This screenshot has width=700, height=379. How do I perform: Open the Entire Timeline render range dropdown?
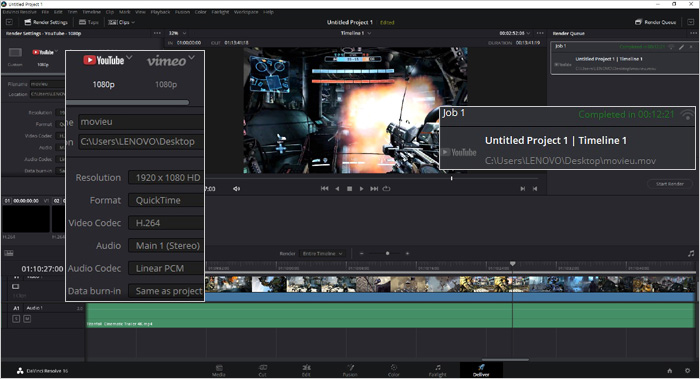point(322,254)
